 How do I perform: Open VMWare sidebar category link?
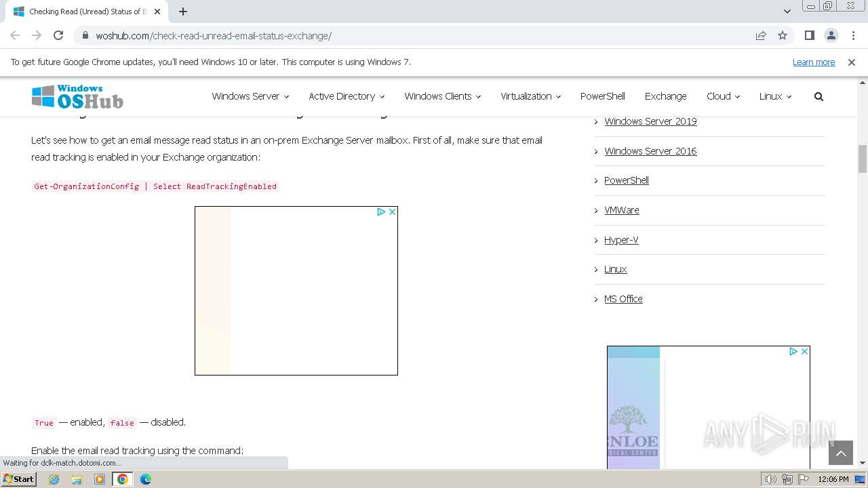622,210
